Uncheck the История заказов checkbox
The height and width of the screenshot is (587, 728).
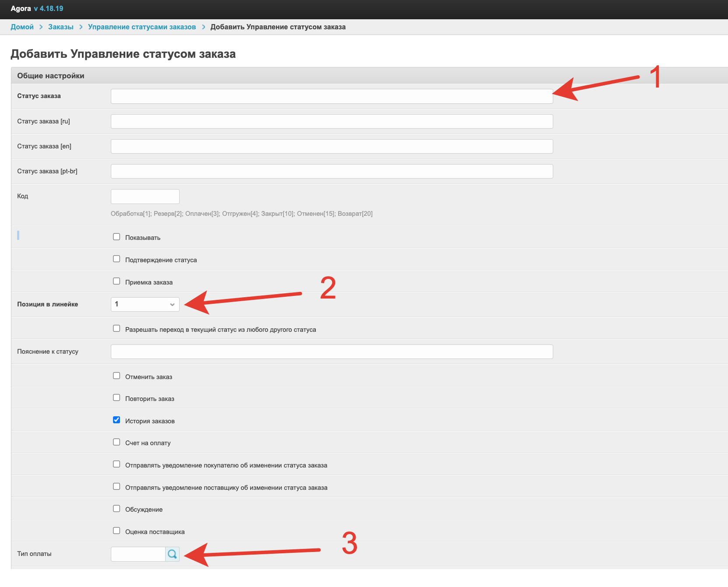117,420
